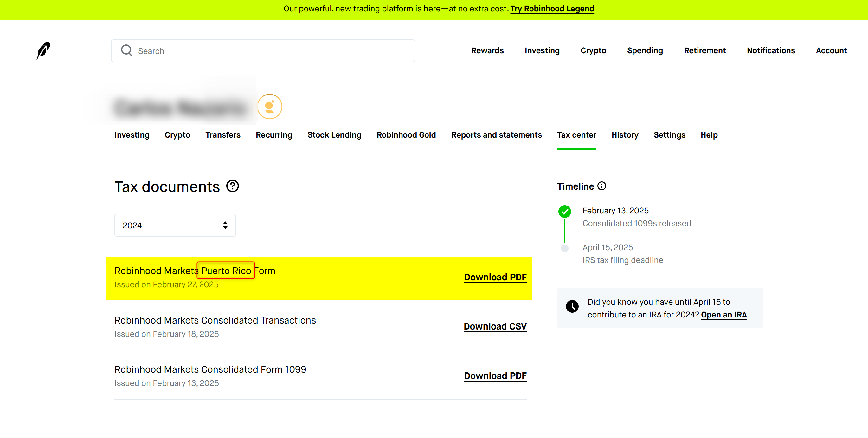
Task: Switch to the Help tab
Action: 709,135
